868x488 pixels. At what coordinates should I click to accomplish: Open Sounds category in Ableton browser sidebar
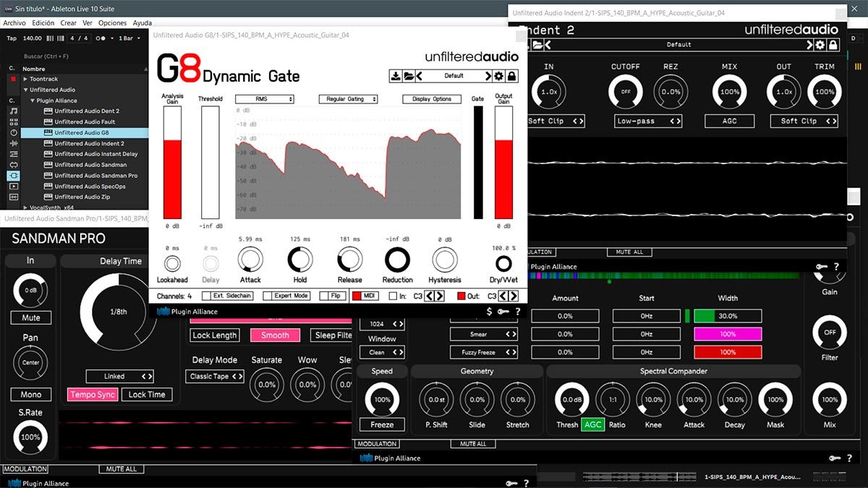(14, 111)
